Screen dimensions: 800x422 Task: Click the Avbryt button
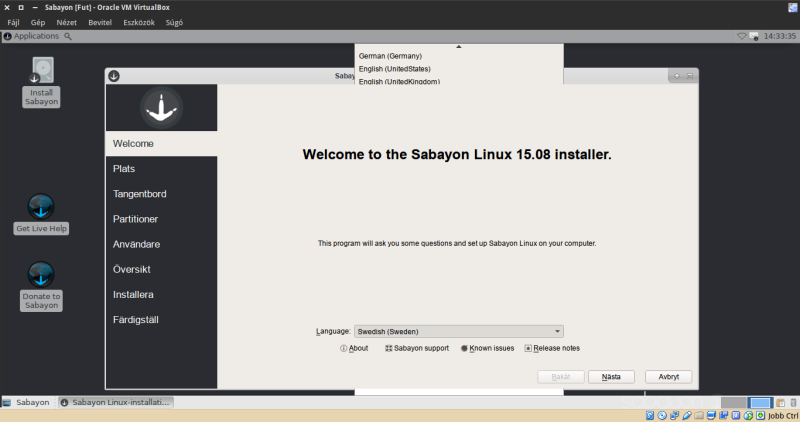pos(668,377)
